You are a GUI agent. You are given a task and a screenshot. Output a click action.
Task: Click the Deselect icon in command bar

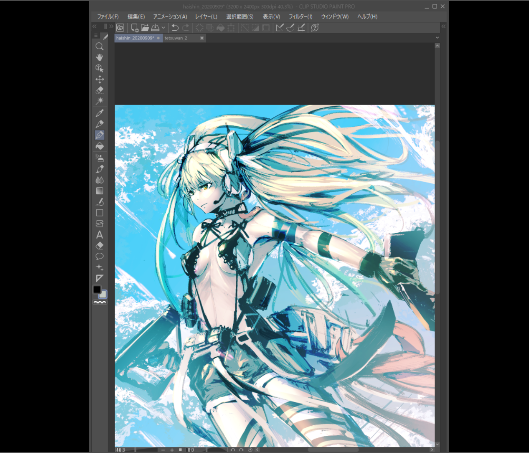[x=245, y=28]
